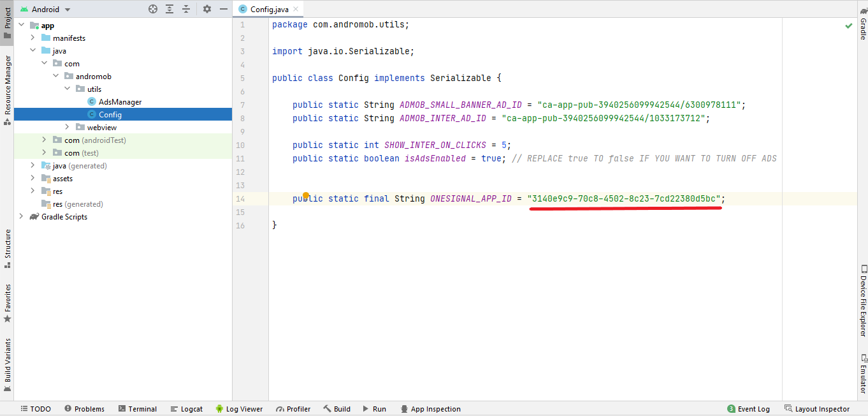The width and height of the screenshot is (868, 416).
Task: Click the green inspection checkmark icon
Action: [848, 26]
